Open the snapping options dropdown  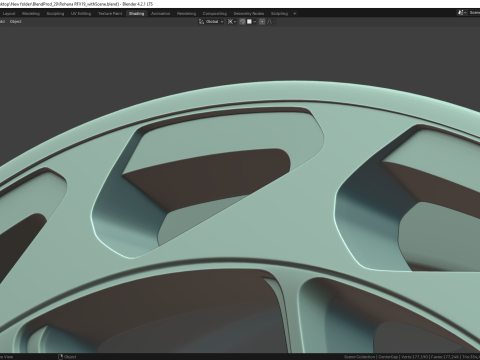pos(252,22)
